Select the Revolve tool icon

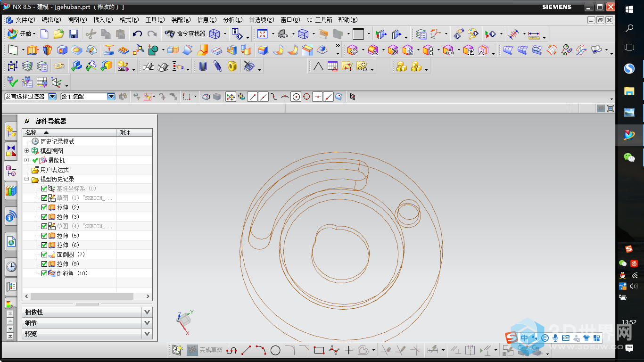pos(47,50)
